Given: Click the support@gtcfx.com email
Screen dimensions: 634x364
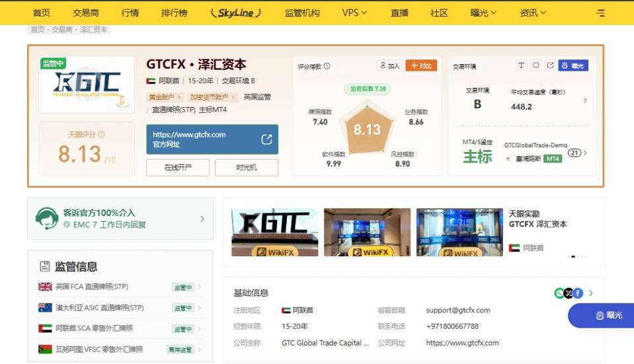Looking at the screenshot, I should (457, 310).
